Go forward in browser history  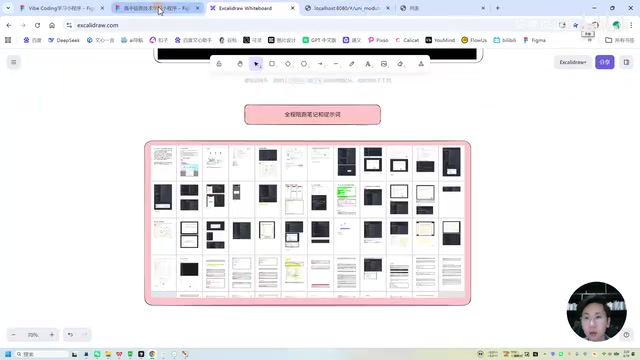[23, 25]
